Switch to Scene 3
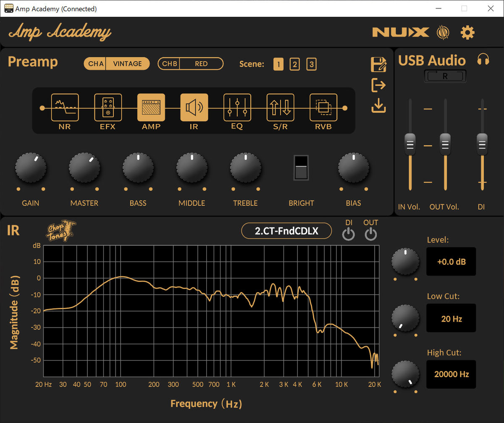504x423 pixels. tap(311, 64)
